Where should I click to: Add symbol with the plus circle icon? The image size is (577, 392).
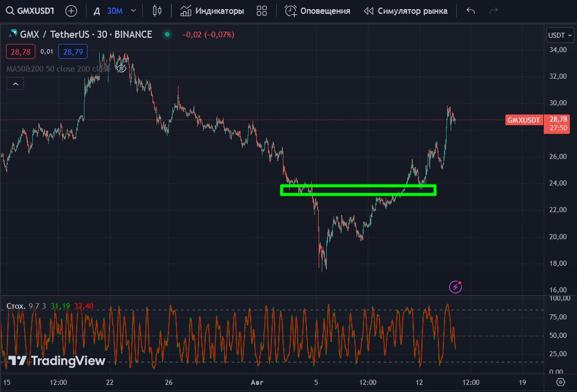[71, 11]
